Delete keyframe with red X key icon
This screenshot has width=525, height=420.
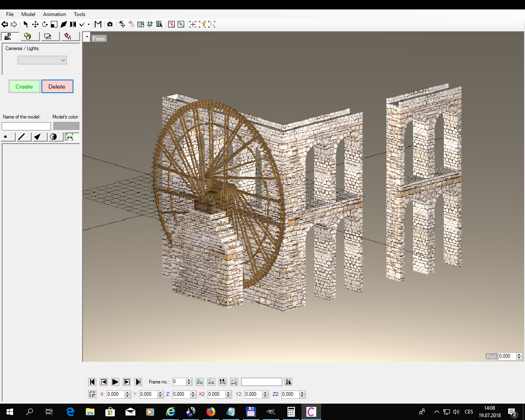(211, 382)
